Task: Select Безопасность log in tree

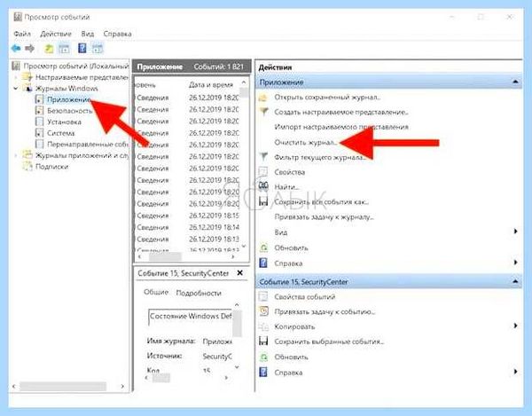Action: (x=69, y=111)
